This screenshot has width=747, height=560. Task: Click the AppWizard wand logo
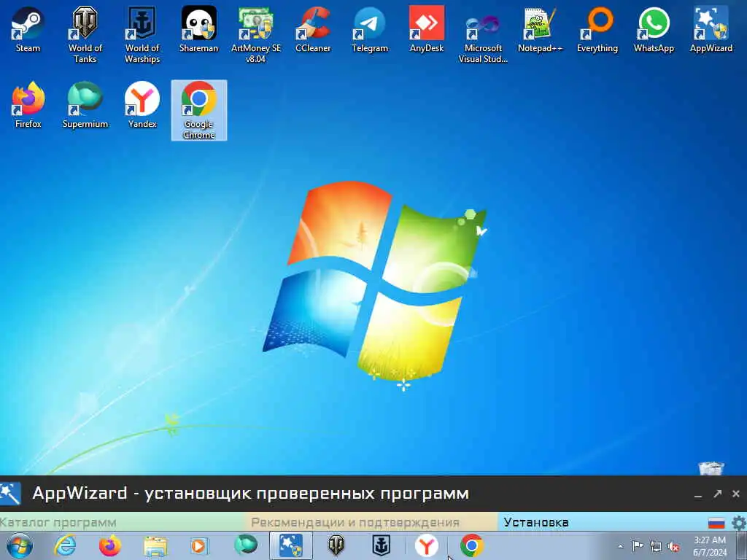tap(10, 494)
